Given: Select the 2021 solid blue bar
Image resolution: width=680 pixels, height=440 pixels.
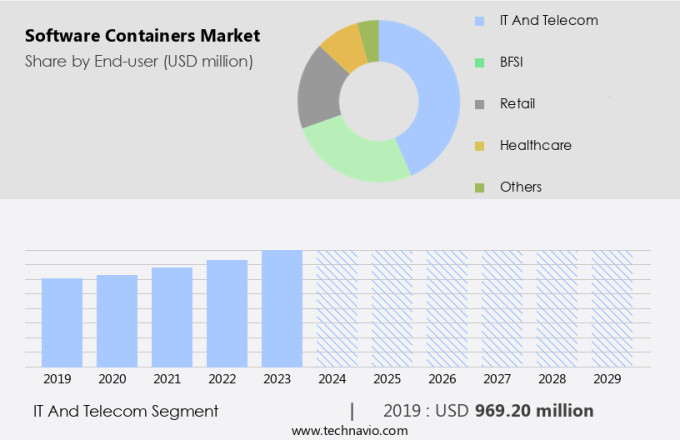Looking at the screenshot, I should [172, 317].
